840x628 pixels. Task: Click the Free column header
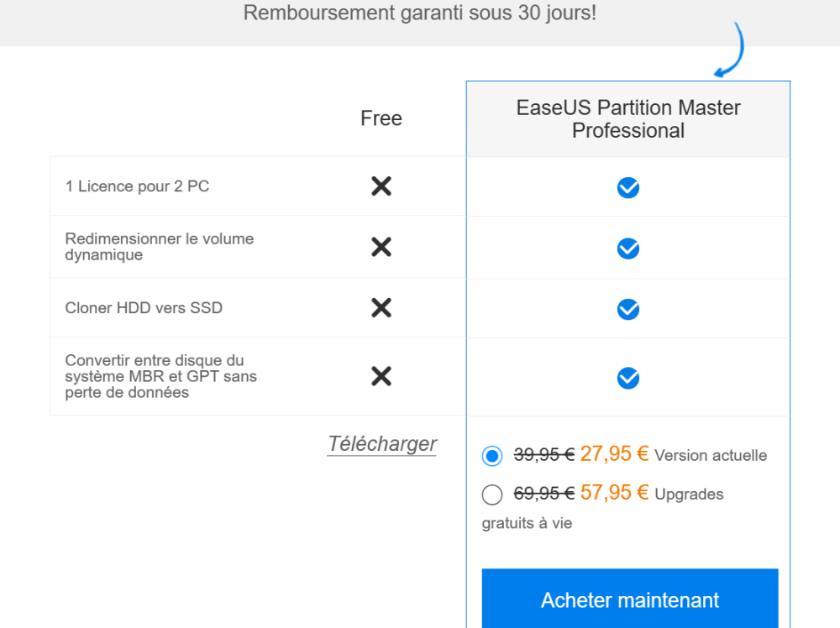click(x=381, y=118)
